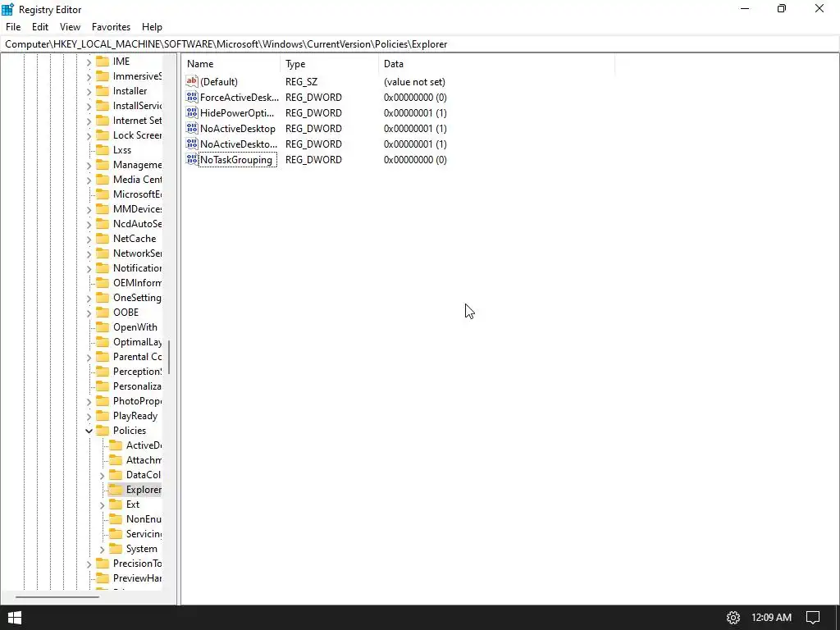Image resolution: width=840 pixels, height=630 pixels.
Task: Click the Data column header
Action: 496,64
